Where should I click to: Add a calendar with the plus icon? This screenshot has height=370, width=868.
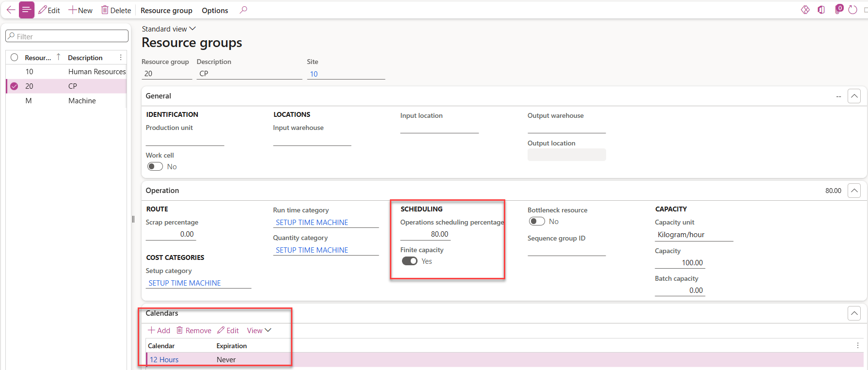(152, 330)
